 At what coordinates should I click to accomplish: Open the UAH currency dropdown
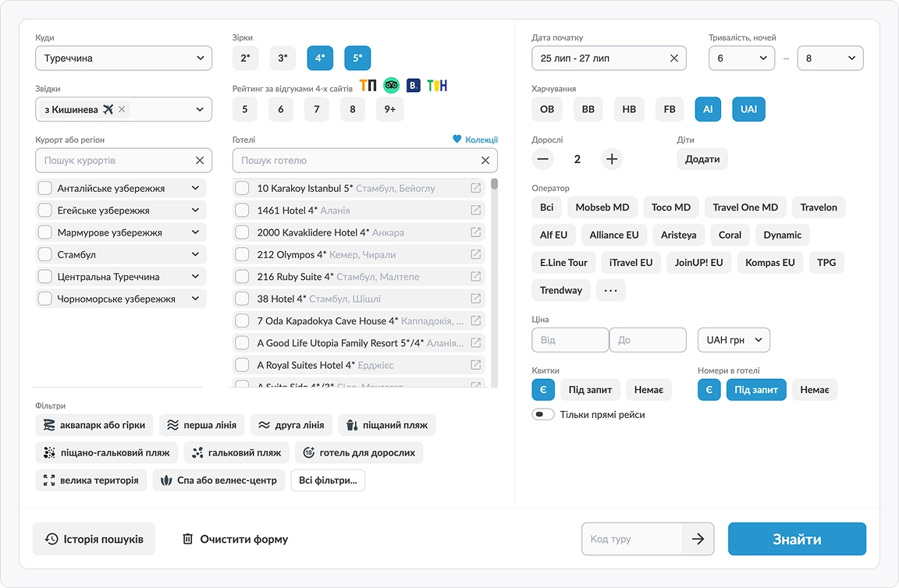click(x=733, y=339)
